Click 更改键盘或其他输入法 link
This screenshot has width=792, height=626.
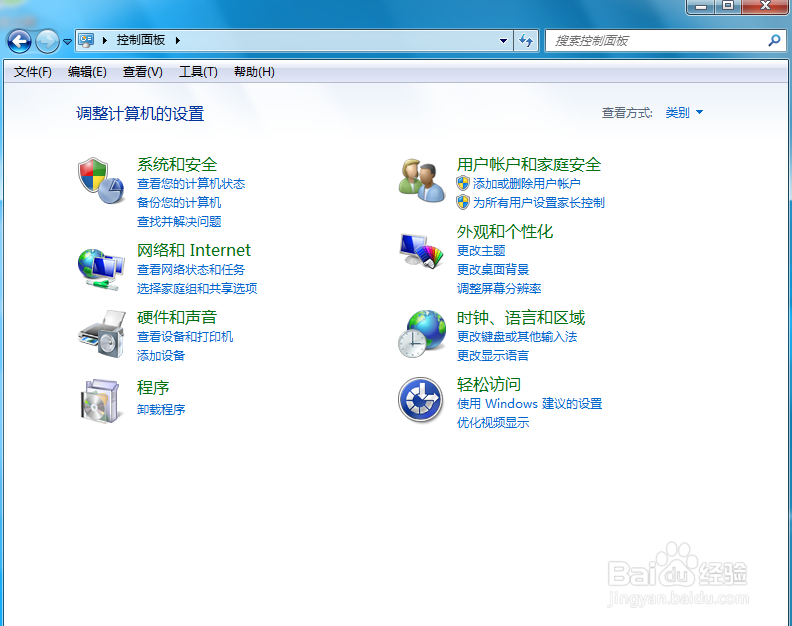pyautogui.click(x=517, y=336)
